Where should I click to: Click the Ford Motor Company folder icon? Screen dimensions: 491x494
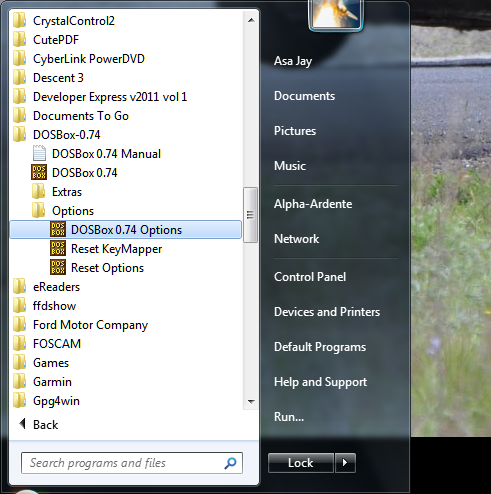point(19,325)
